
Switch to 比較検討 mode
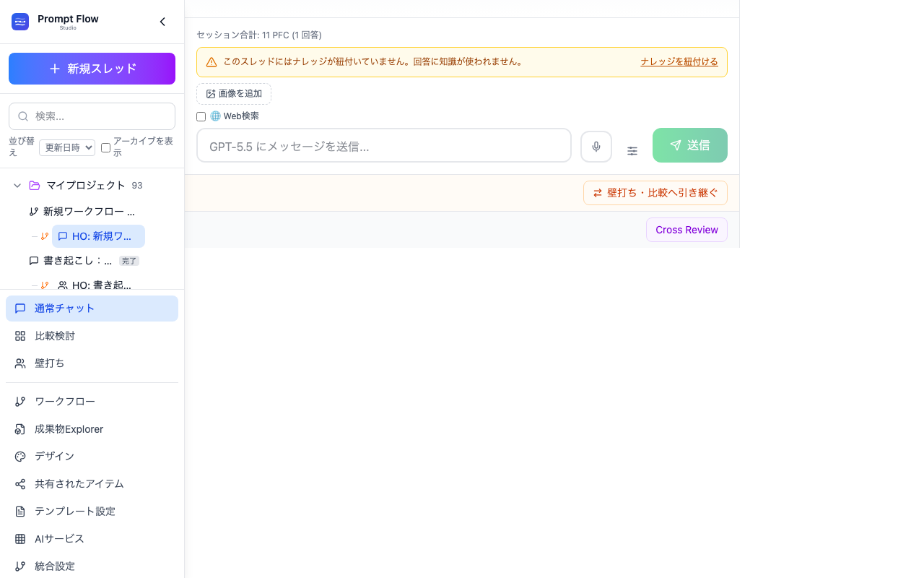click(x=92, y=336)
